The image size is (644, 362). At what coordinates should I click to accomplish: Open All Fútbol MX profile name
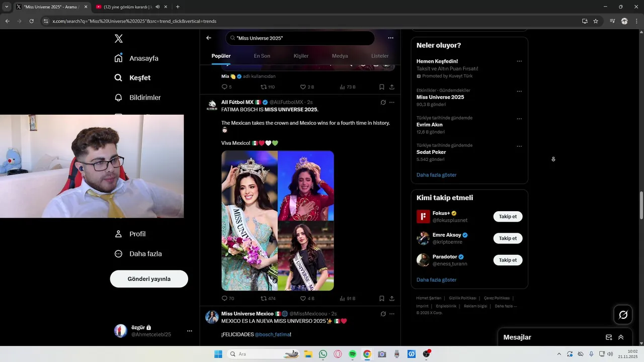[237, 102]
